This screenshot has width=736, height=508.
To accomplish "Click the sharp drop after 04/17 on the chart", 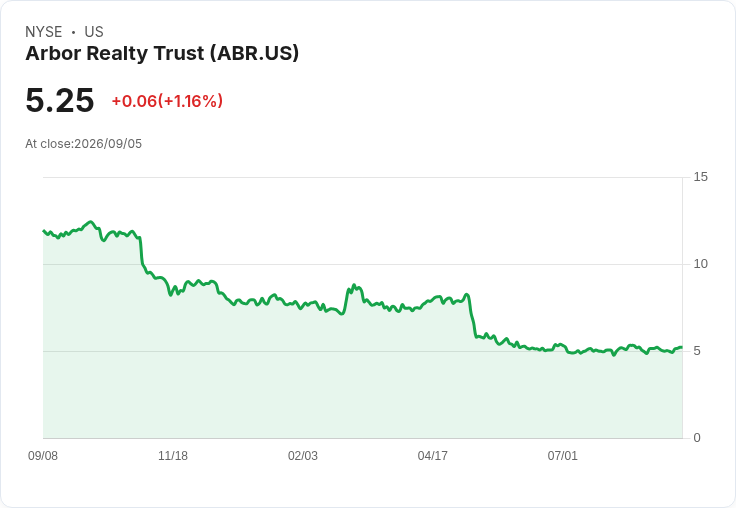I will click(471, 316).
